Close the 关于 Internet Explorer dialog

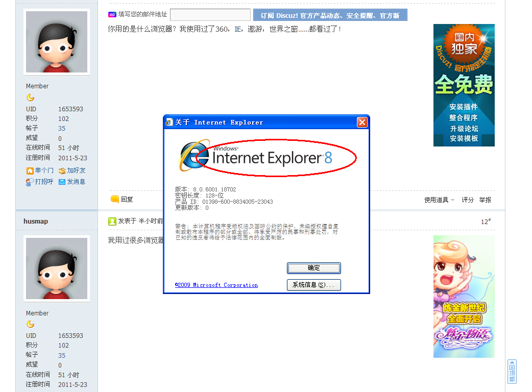click(362, 122)
